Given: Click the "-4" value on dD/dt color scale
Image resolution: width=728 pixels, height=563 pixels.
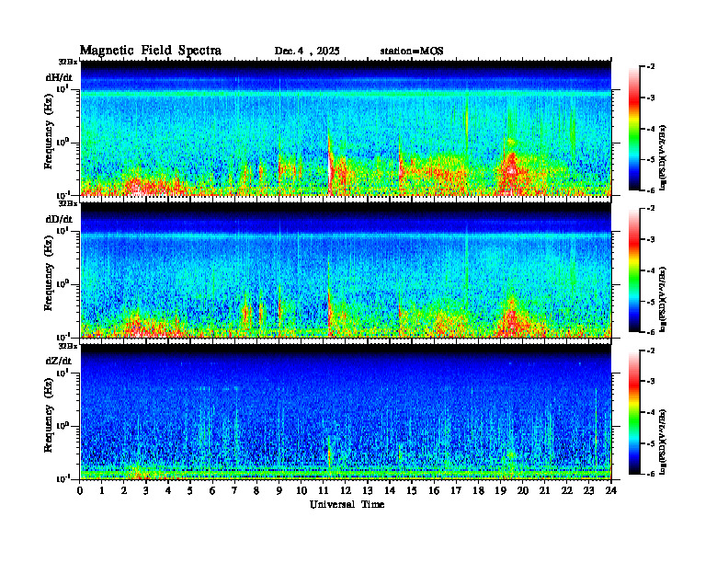Looking at the screenshot, I should click(651, 270).
